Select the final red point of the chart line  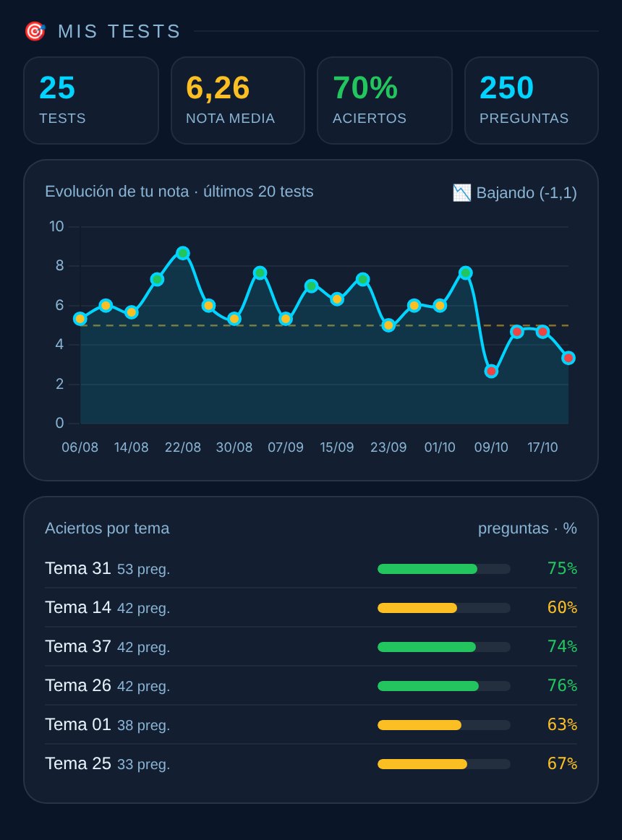[568, 358]
